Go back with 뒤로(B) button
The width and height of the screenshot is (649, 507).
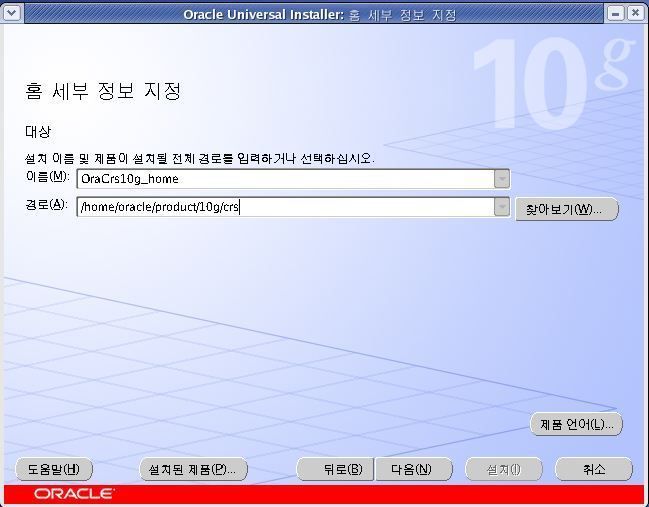tap(335, 469)
